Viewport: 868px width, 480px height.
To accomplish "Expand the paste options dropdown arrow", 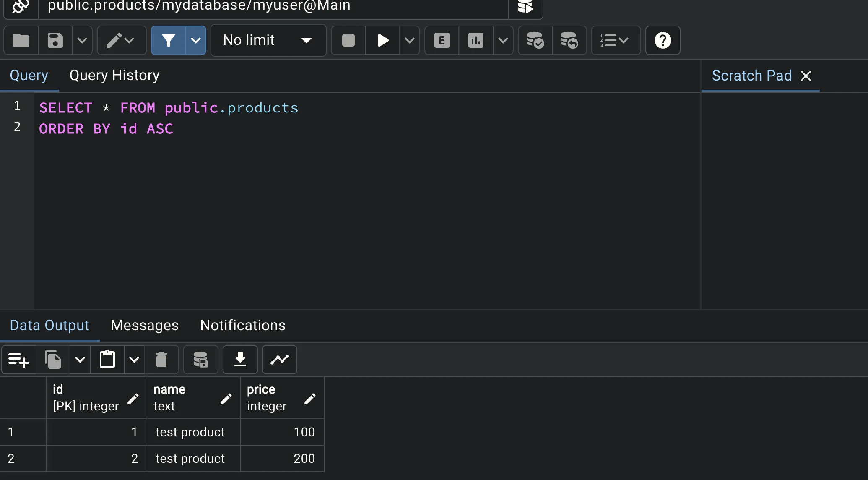I will [134, 360].
